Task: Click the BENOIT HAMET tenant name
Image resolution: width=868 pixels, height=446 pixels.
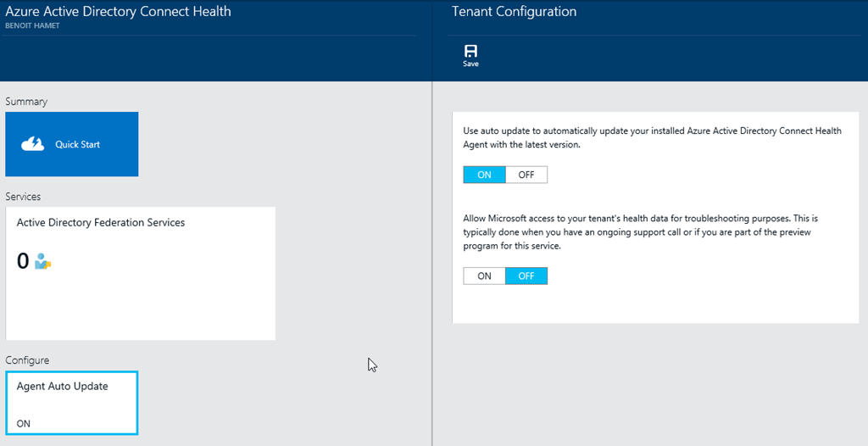Action: pos(34,26)
